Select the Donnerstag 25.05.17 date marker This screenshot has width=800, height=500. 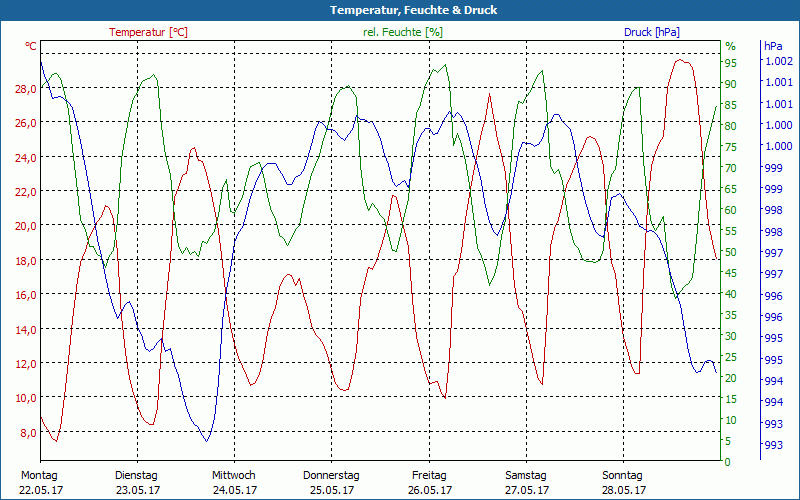[x=331, y=482]
